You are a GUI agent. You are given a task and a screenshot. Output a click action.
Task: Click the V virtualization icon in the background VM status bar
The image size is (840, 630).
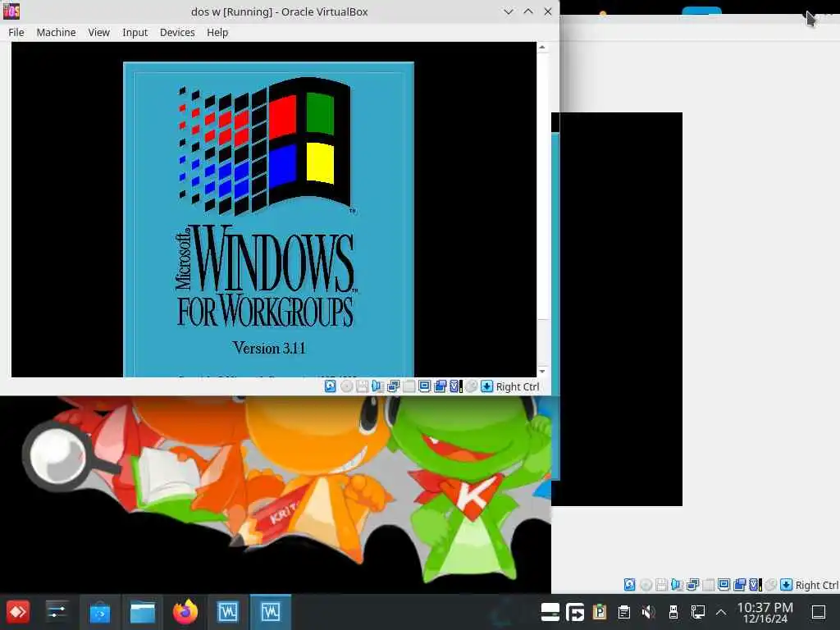pyautogui.click(x=755, y=585)
